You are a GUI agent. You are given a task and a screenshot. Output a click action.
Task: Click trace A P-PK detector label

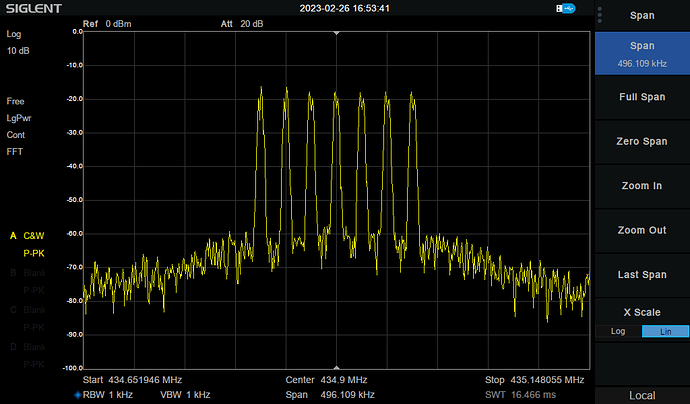pyautogui.click(x=34, y=253)
